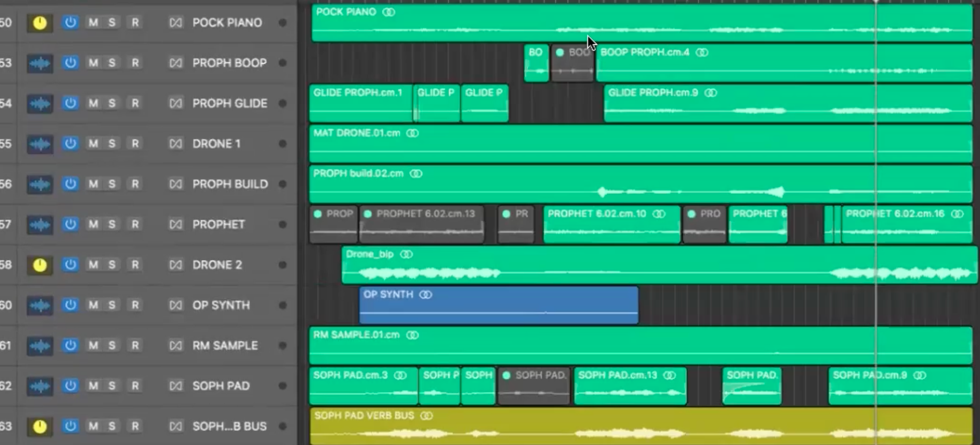980x445 pixels.
Task: Click the freeze icon on SOPH PAD track
Action: pyautogui.click(x=176, y=385)
